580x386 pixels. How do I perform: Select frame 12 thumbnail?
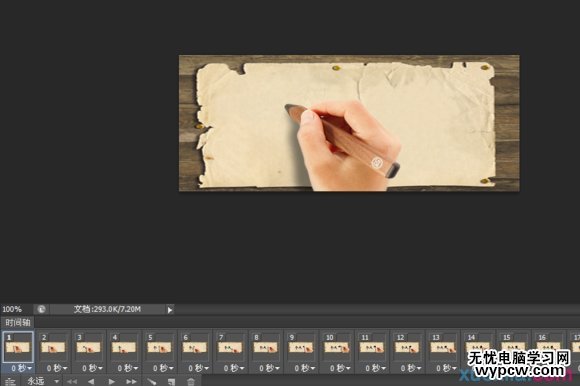point(408,347)
